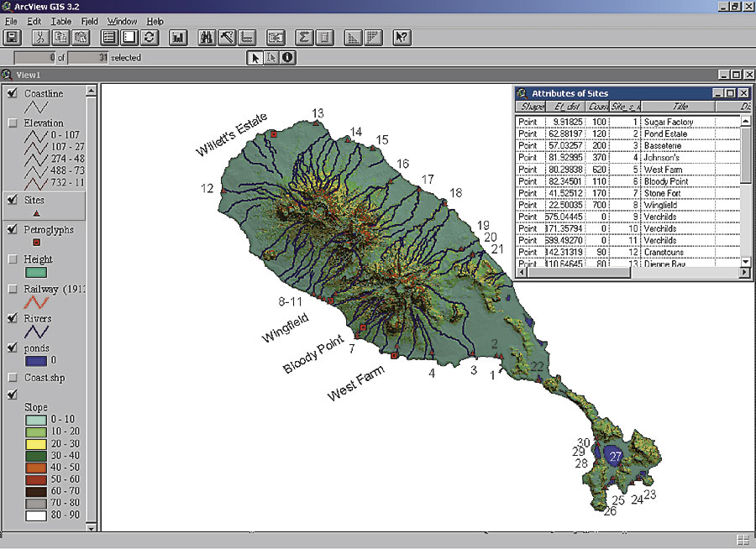Open the Field menu
Viewport: 756px width, 549px height.
(89, 20)
